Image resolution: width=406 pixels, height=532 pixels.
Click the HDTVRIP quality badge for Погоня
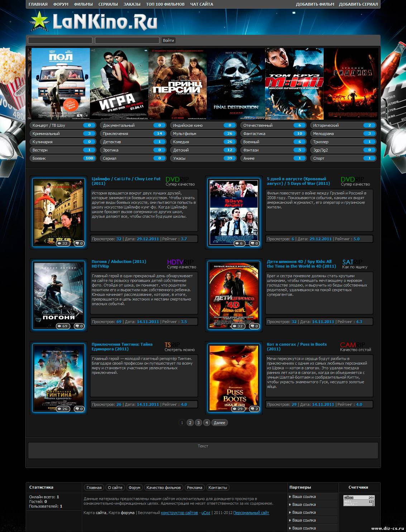click(x=180, y=262)
